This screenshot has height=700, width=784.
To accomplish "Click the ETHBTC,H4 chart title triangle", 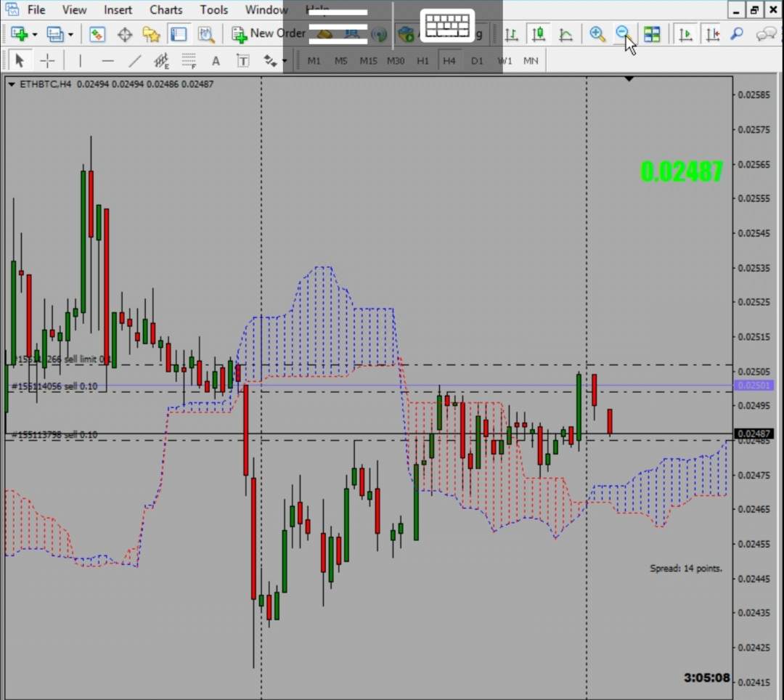I will 11,84.
